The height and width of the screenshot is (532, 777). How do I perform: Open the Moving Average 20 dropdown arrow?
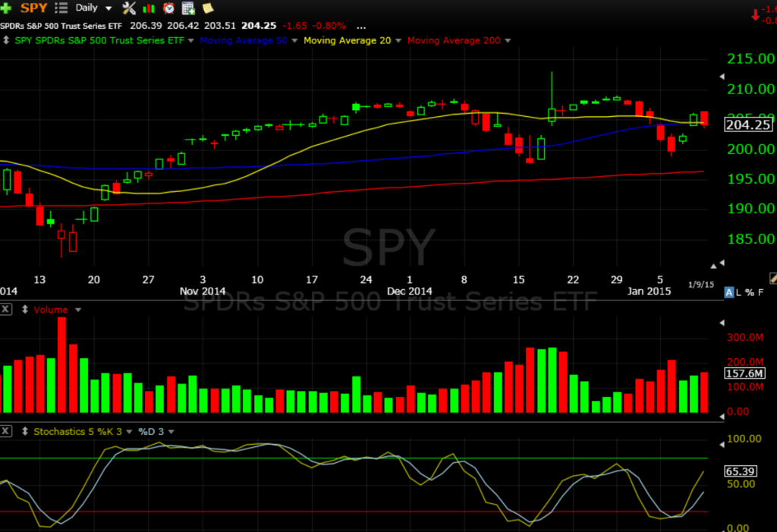click(398, 41)
